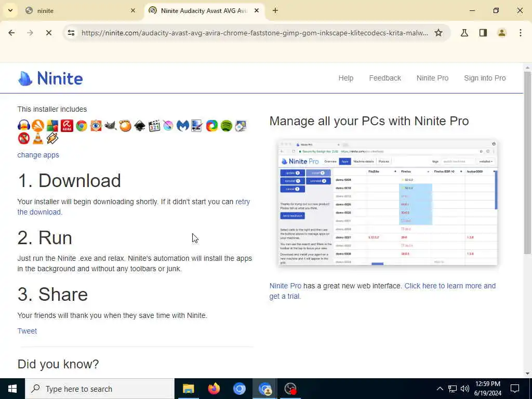Open a new browser tab
The image size is (532, 399).
(275, 10)
